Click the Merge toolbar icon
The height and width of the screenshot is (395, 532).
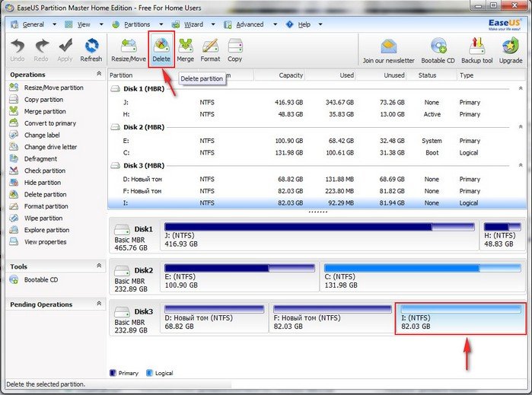[185, 49]
